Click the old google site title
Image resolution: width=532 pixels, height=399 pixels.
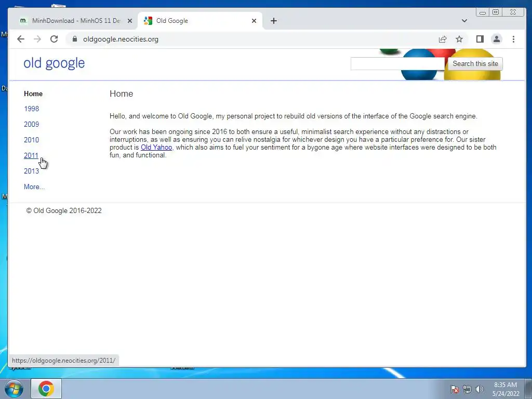(x=54, y=63)
